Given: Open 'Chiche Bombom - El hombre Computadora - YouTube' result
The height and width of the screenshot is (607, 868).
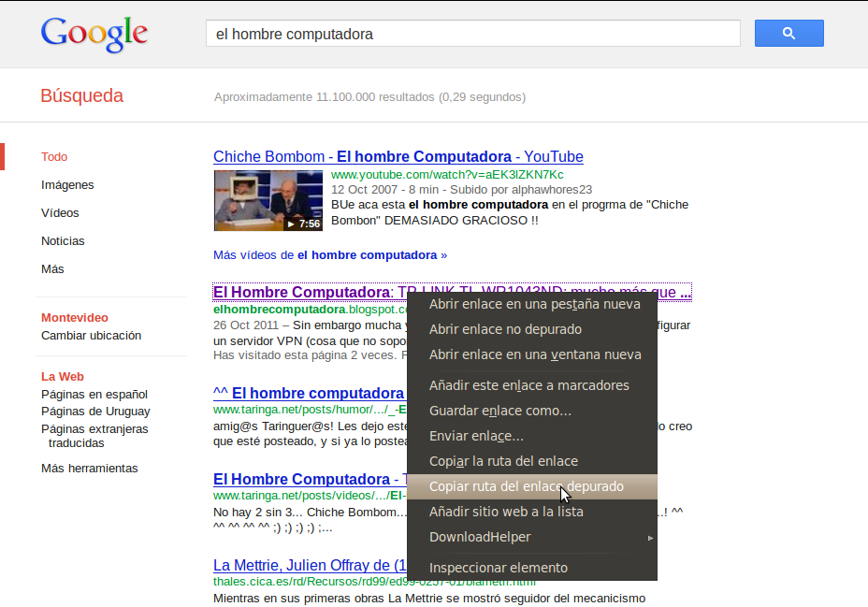Looking at the screenshot, I should tap(398, 156).
